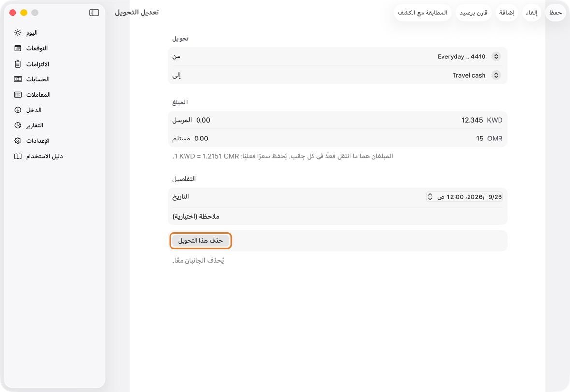This screenshot has width=570, height=392.
Task: Click the تحويل section heading
Action: click(x=180, y=39)
